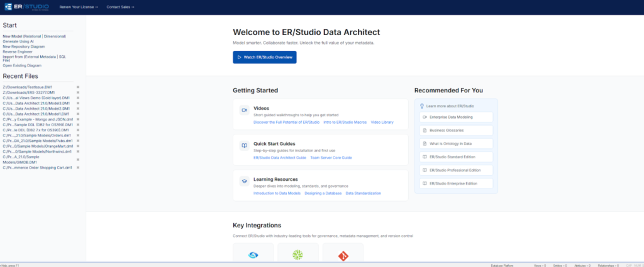The height and width of the screenshot is (267, 644).
Task: Open ER/Studio Data Architect Guide
Action: [280, 158]
